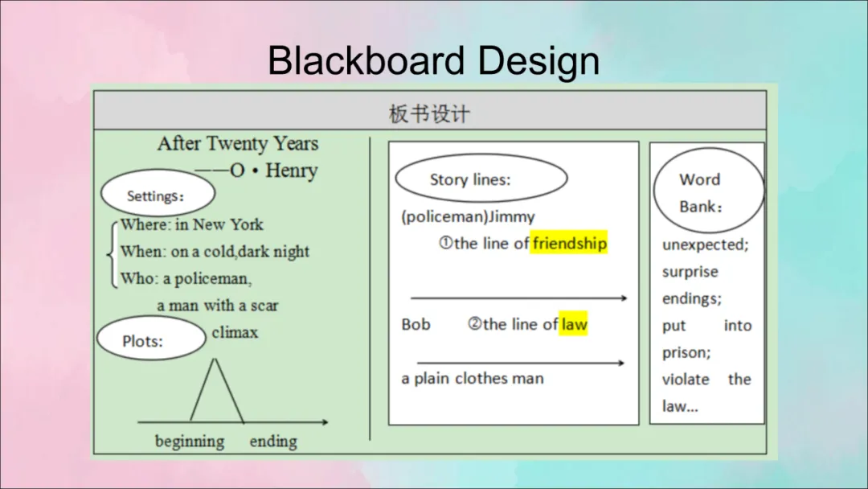Screen dimensions: 868x489
Task: Click the word "violate" in Word Bank
Action: pos(686,380)
